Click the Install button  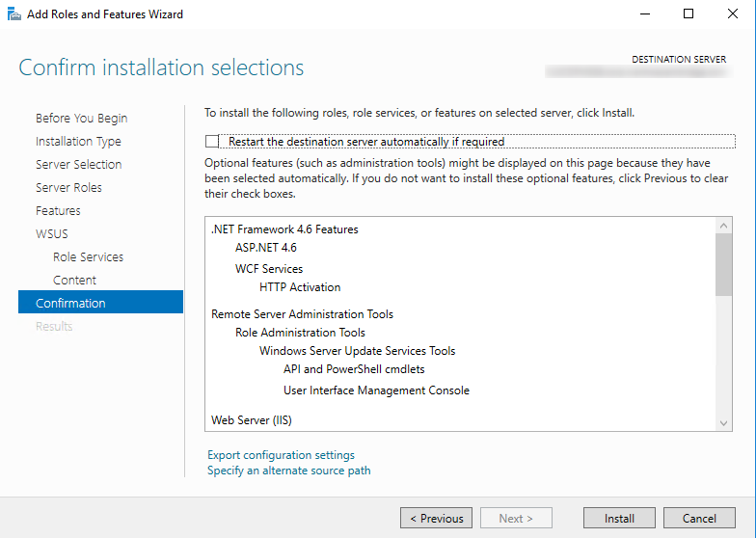(x=619, y=519)
